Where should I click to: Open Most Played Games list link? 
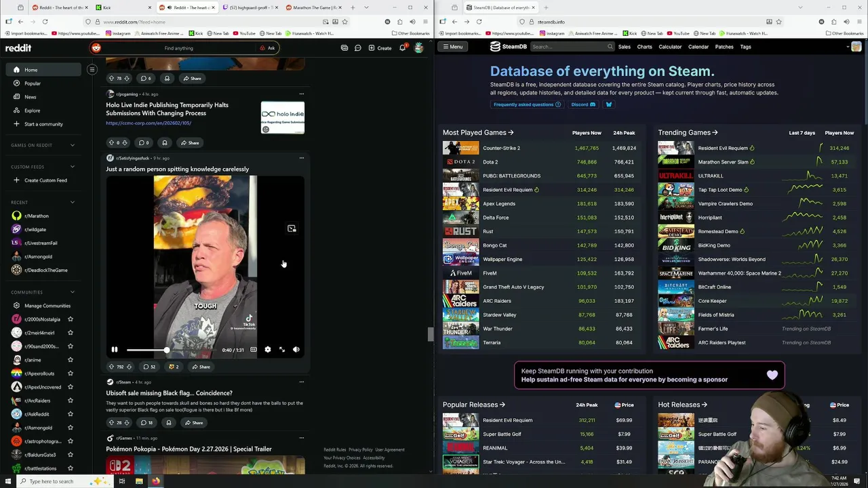(x=478, y=133)
